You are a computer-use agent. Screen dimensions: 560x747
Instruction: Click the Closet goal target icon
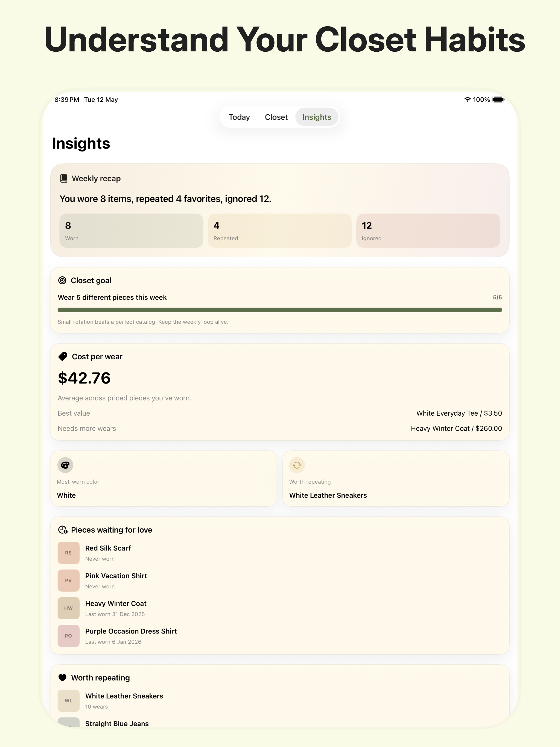point(62,280)
